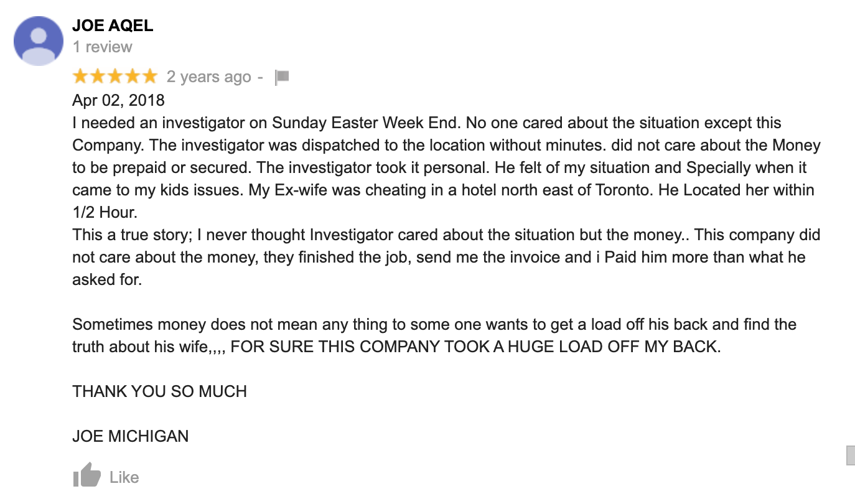The image size is (855, 504).
Task: Open options via the dash next to timestamp
Action: [261, 76]
